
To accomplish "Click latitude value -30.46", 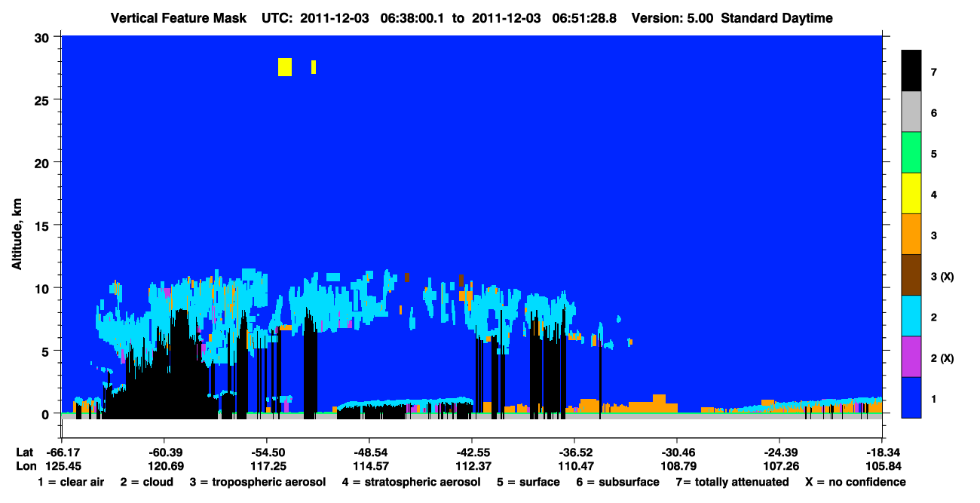I will (677, 452).
